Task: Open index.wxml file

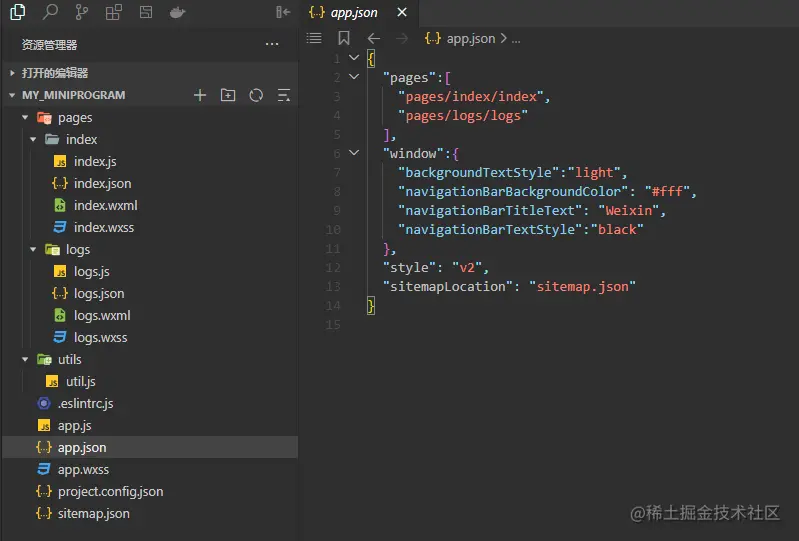Action: pos(105,205)
